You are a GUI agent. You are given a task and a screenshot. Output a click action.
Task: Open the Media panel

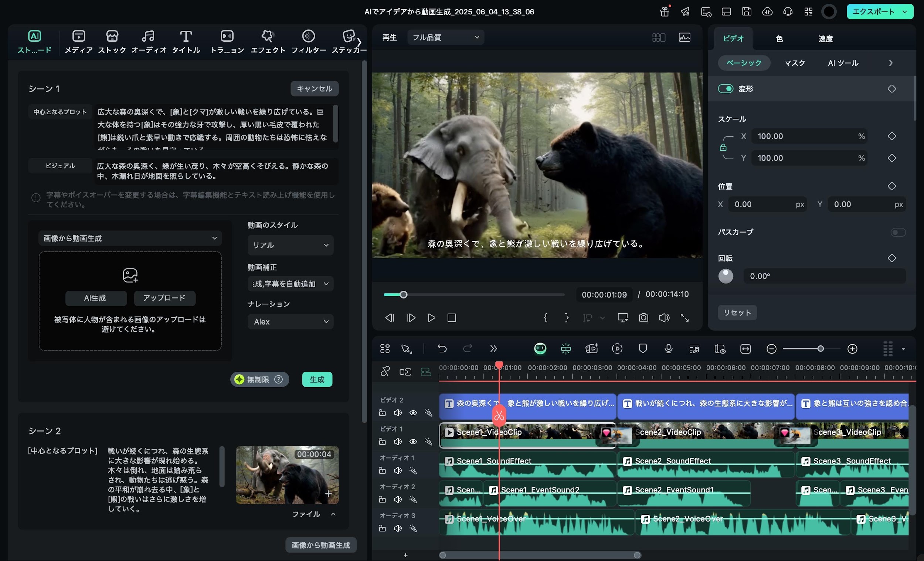coord(79,42)
